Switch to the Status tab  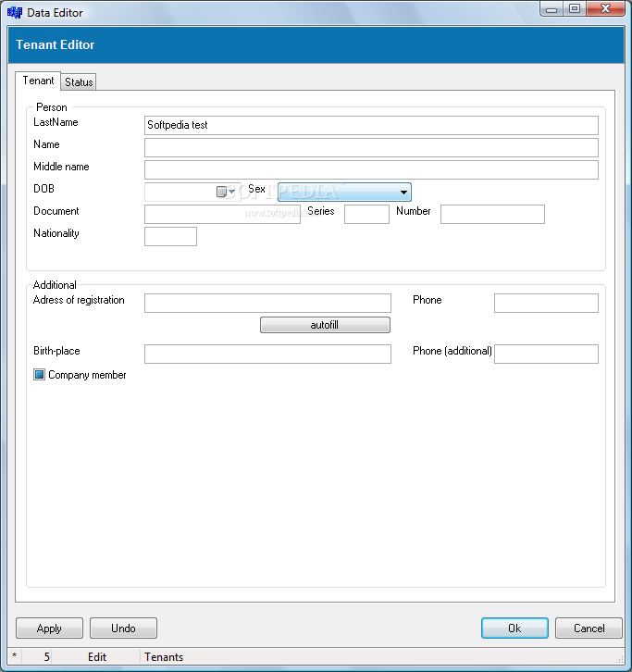(x=79, y=81)
